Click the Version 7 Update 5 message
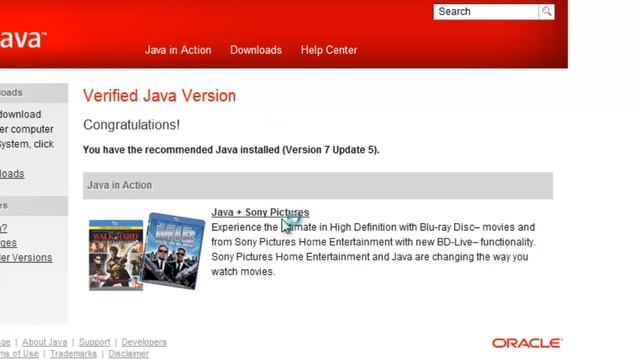Viewport: 640px width, 360px height. pyautogui.click(x=231, y=150)
